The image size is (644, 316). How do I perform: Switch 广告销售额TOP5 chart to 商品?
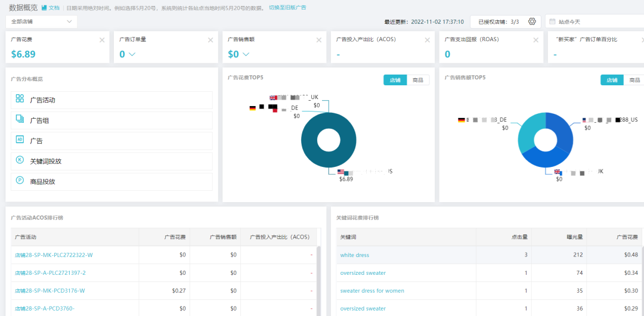pyautogui.click(x=634, y=80)
